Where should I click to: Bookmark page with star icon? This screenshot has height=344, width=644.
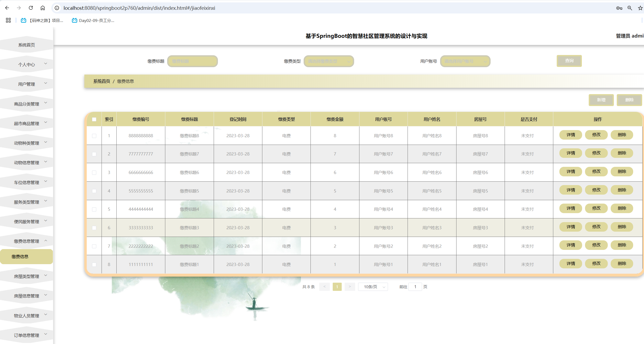tap(640, 8)
